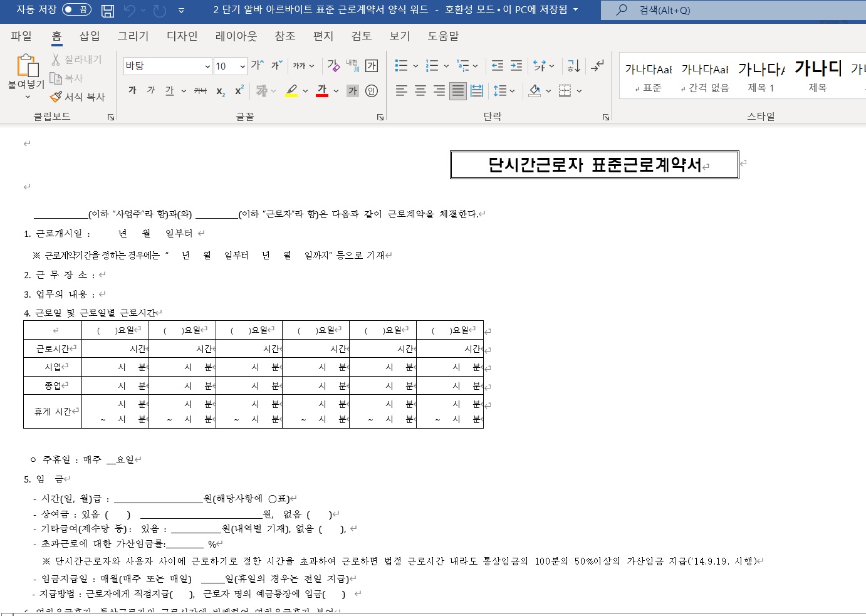The width and height of the screenshot is (866, 616).
Task: Open underline style dropdown arrow
Action: coord(184,91)
